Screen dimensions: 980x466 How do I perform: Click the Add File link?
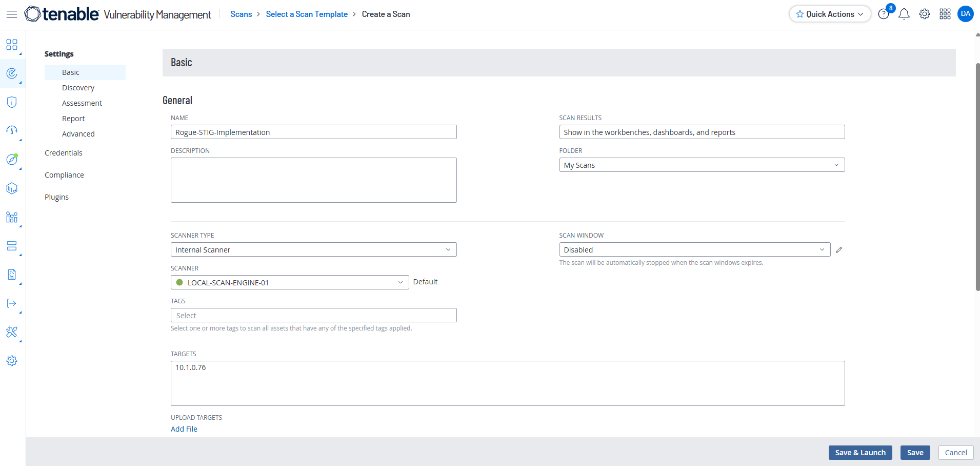(x=184, y=429)
